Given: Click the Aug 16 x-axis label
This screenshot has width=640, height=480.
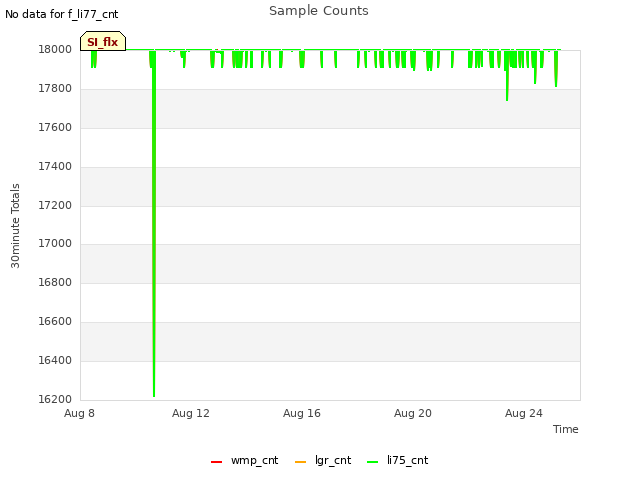Looking at the screenshot, I should 302,413.
